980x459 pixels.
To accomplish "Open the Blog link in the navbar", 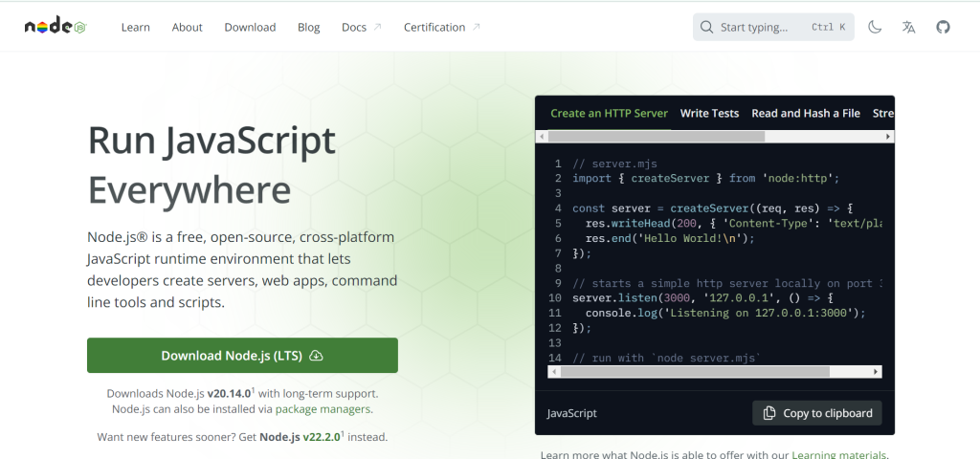I will [x=309, y=27].
